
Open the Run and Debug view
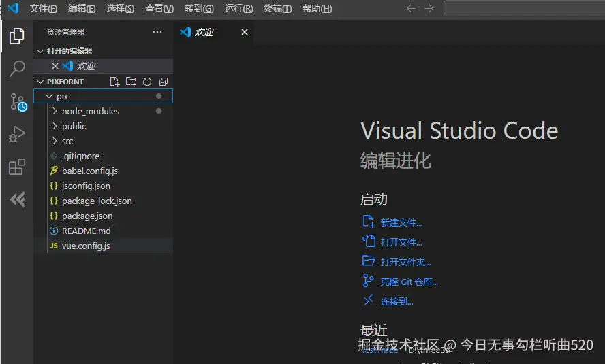click(x=17, y=135)
